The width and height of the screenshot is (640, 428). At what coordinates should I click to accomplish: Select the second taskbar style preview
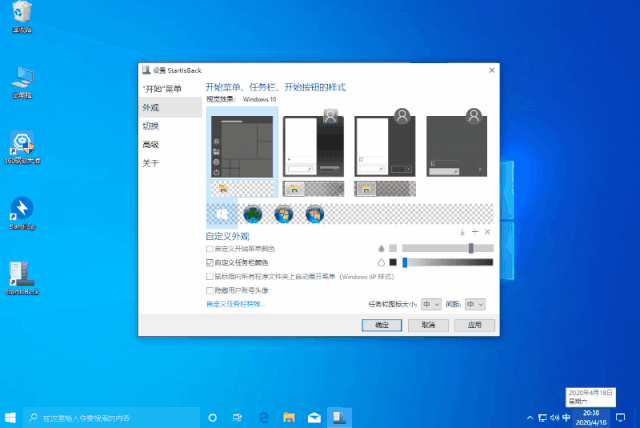point(313,189)
